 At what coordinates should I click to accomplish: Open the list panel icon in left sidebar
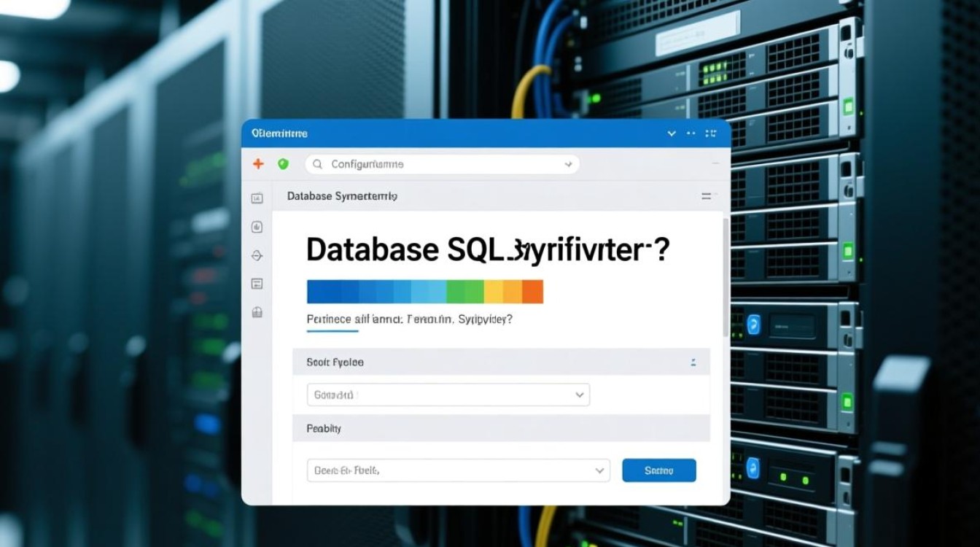point(257,284)
